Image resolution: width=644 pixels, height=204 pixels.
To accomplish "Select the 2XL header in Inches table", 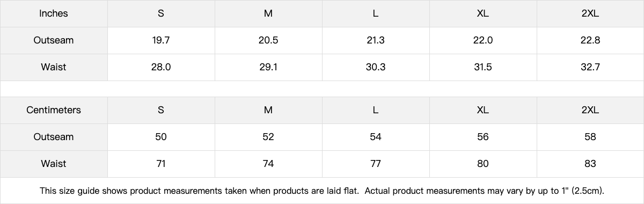I will 590,13.
